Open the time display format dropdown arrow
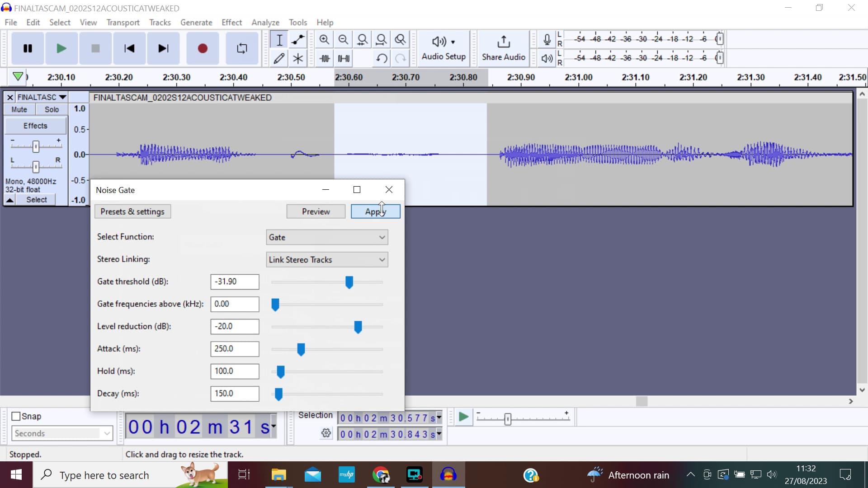Image resolution: width=868 pixels, height=488 pixels. coord(274,426)
